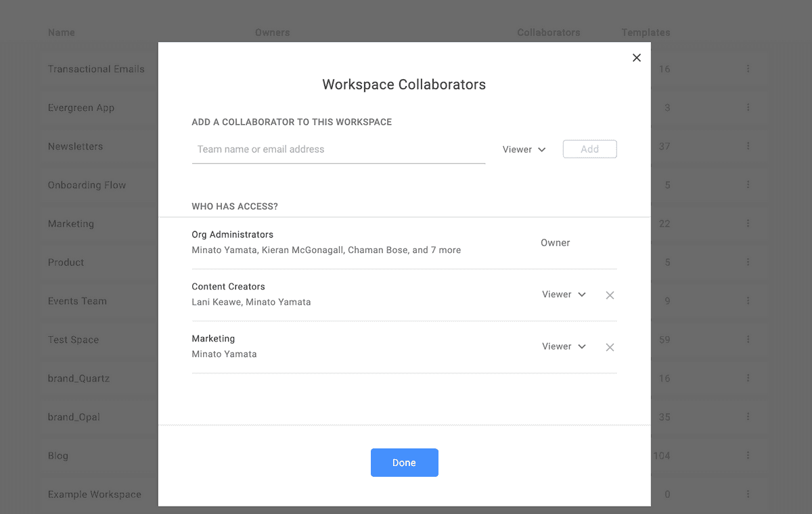Viewport: 812px width, 514px height.
Task: Open more options for Events Team row
Action: [x=748, y=301]
